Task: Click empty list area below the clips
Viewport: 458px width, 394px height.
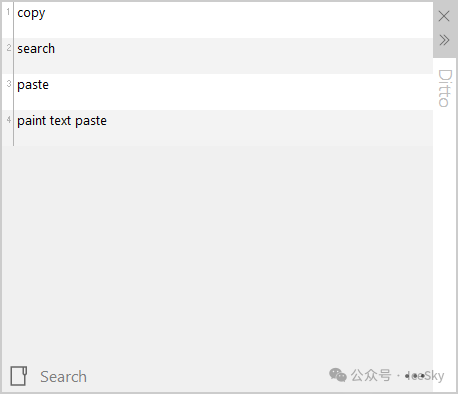Action: tap(217, 253)
